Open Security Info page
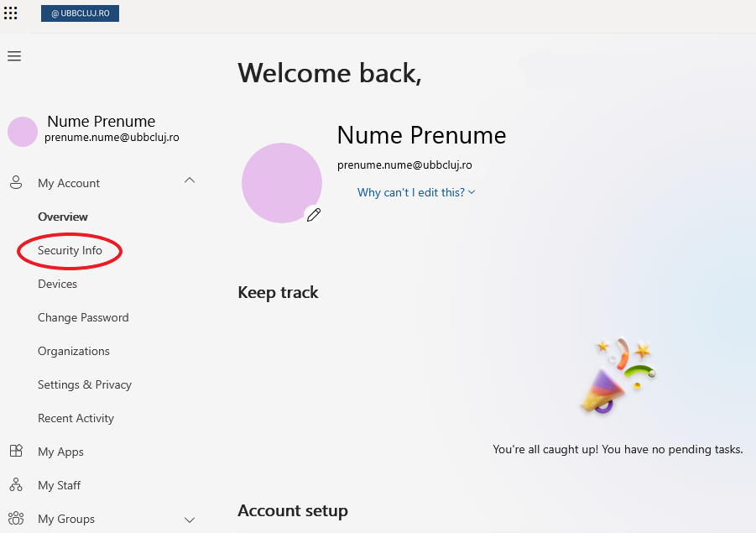 tap(70, 250)
